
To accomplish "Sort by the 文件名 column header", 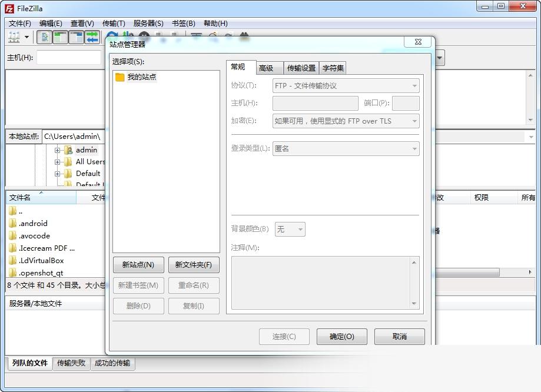I will [x=41, y=198].
